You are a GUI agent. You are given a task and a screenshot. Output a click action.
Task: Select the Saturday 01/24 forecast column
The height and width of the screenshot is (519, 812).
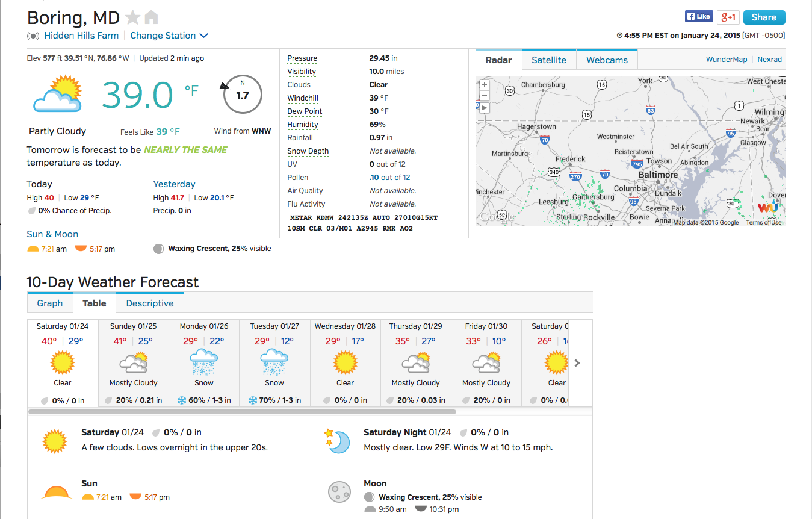click(x=63, y=364)
